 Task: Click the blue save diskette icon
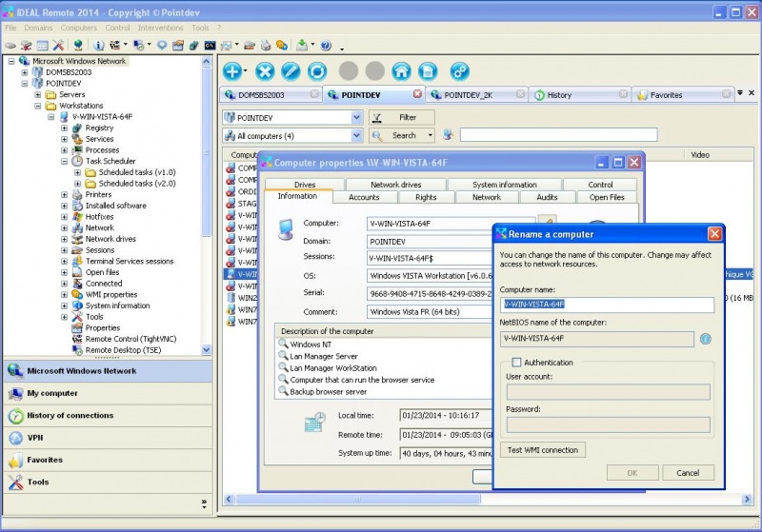click(x=428, y=71)
